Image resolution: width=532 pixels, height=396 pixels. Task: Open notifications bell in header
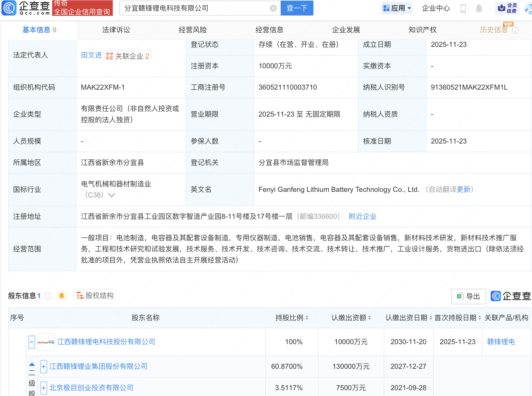(x=479, y=8)
